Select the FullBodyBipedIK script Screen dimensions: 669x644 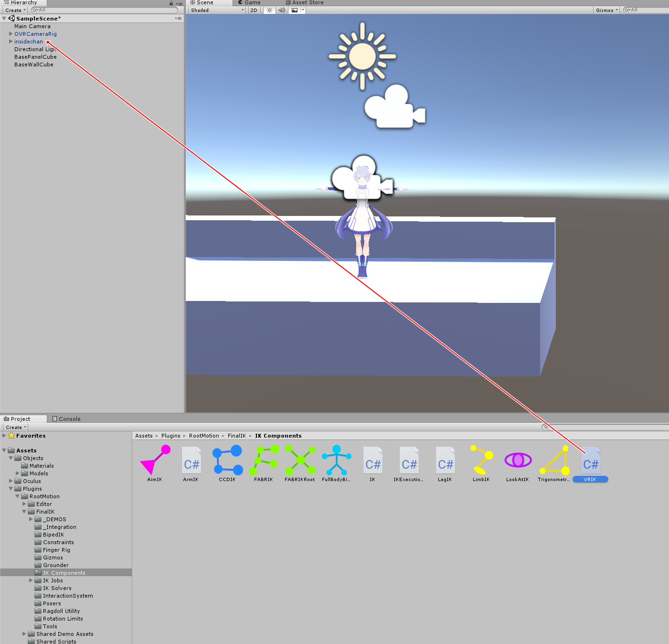[336, 460]
